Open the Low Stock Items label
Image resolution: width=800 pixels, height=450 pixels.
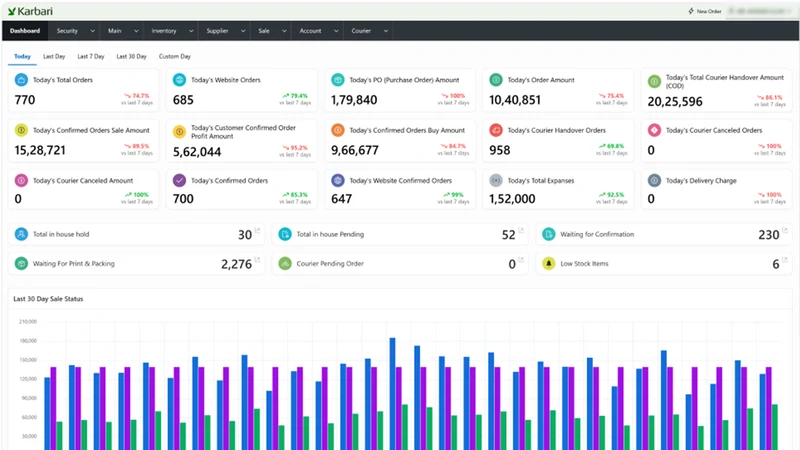pos(584,263)
